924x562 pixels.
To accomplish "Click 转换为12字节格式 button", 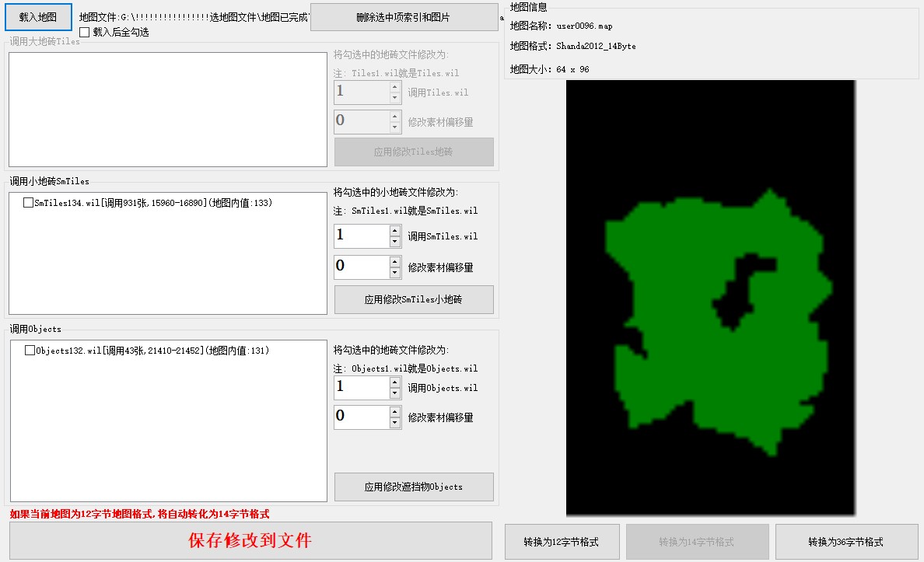I will click(x=562, y=542).
